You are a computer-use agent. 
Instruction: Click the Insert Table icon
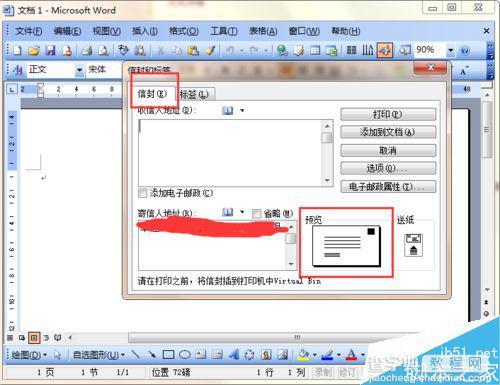[315, 50]
